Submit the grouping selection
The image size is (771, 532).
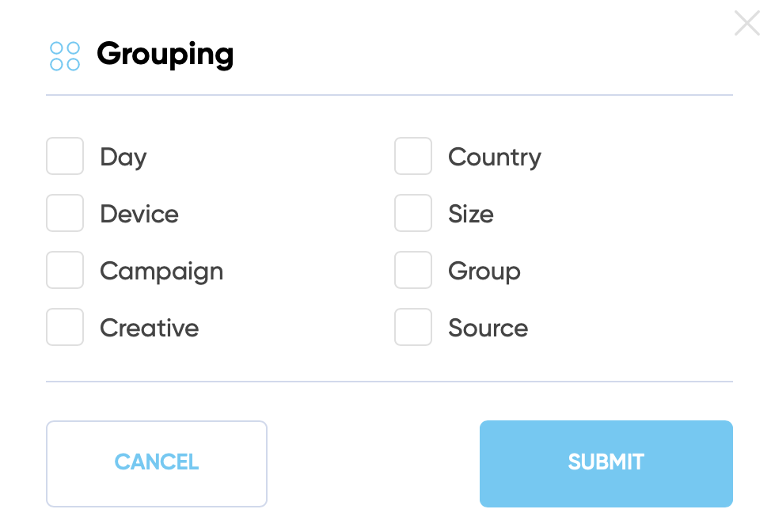point(606,464)
